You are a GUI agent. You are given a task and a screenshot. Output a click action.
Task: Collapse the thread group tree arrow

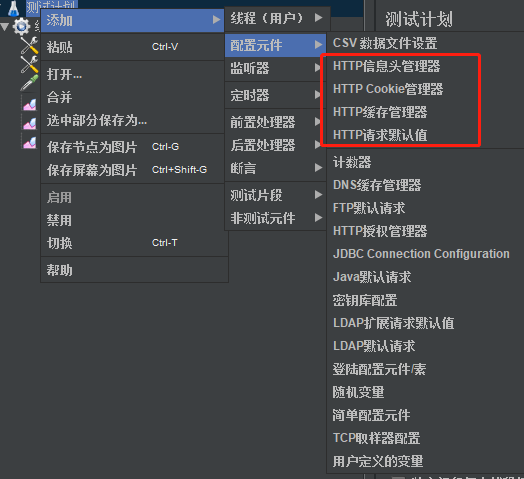[x=5, y=27]
